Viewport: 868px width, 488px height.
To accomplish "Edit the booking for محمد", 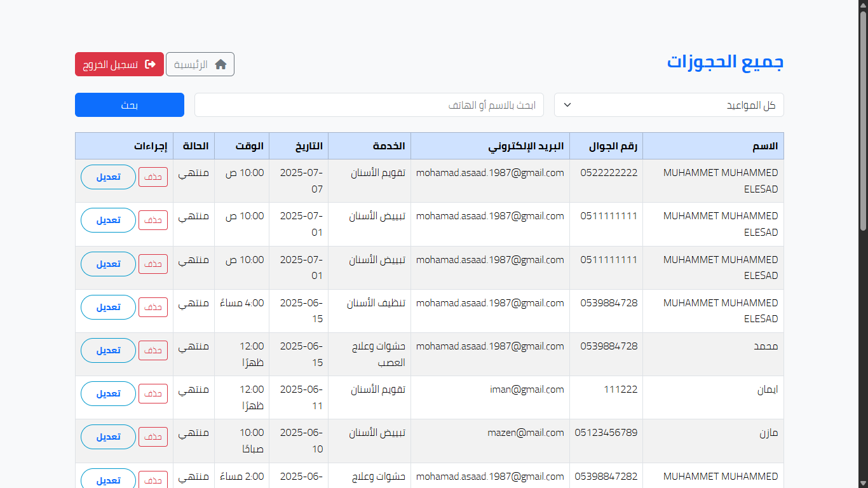I will [108, 350].
